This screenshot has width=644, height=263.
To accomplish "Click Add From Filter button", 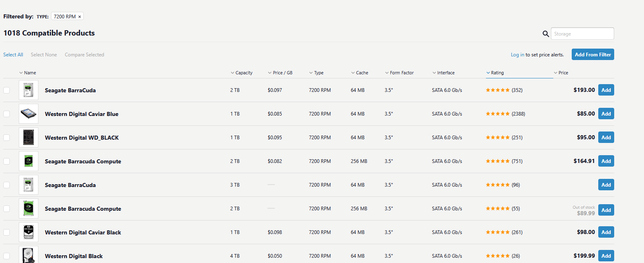I will pyautogui.click(x=593, y=54).
